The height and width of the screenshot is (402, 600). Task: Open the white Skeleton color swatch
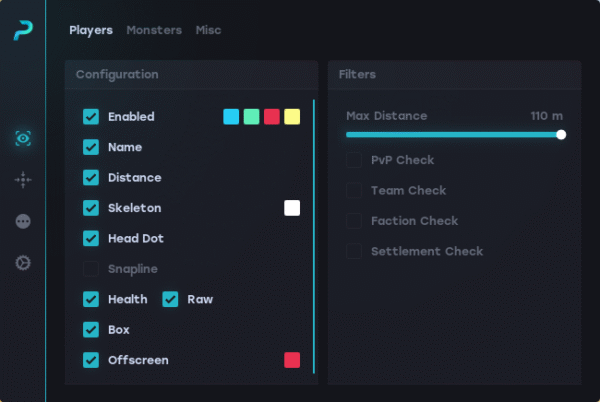pos(292,208)
